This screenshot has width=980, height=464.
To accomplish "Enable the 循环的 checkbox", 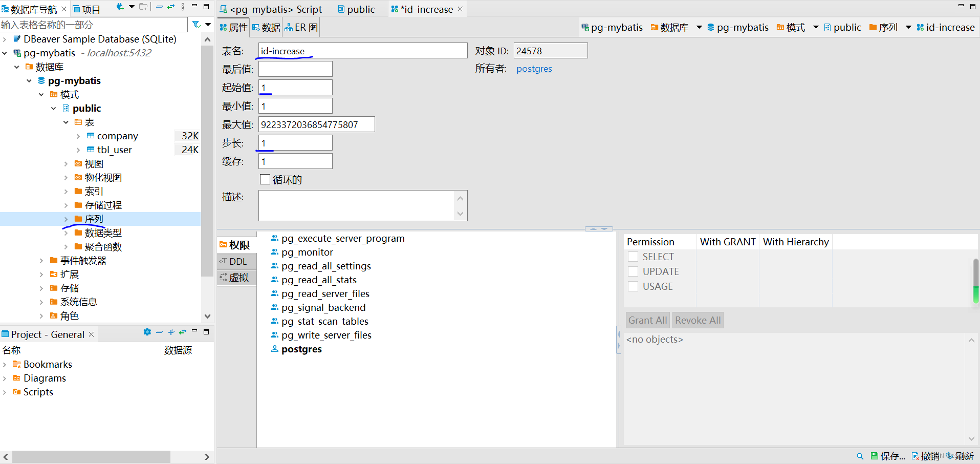I will pos(265,179).
